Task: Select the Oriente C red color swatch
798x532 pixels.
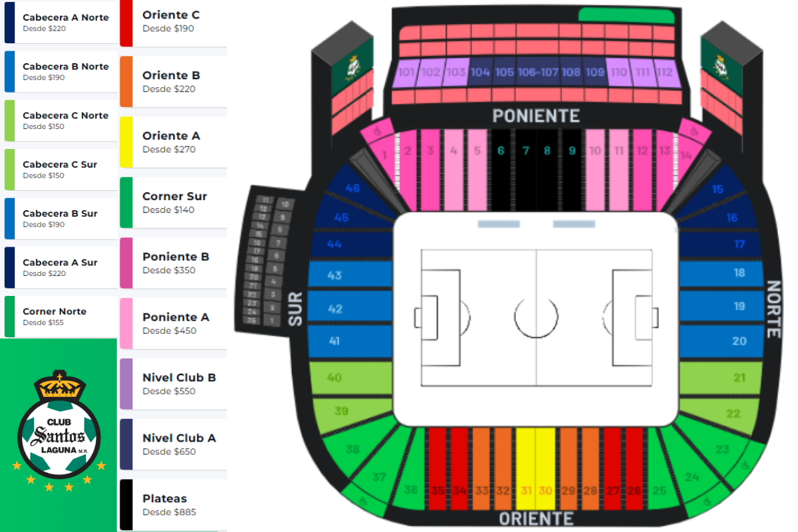Action: (126, 23)
